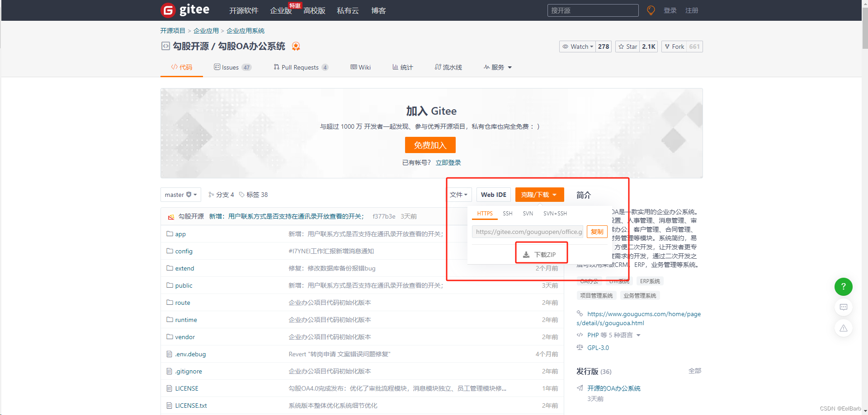Open the master branch selector
The image size is (868, 415).
180,195
